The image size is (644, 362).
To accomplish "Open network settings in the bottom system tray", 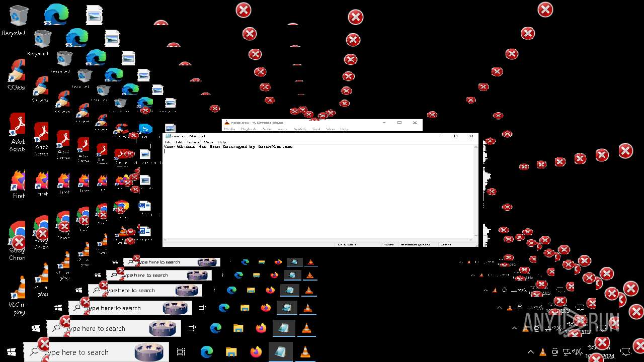I will pyautogui.click(x=567, y=352).
